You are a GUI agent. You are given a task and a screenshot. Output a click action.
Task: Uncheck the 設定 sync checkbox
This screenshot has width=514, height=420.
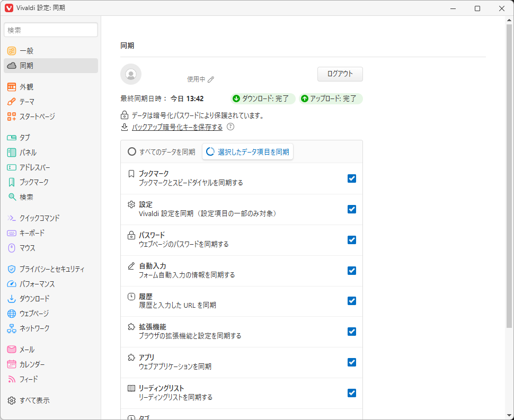352,209
